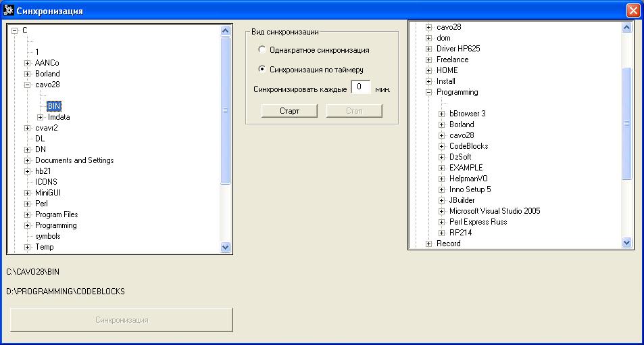The width and height of the screenshot is (644, 345).
Task: Expand Microsoft Visual Studio 2005 node
Action: [x=441, y=211]
